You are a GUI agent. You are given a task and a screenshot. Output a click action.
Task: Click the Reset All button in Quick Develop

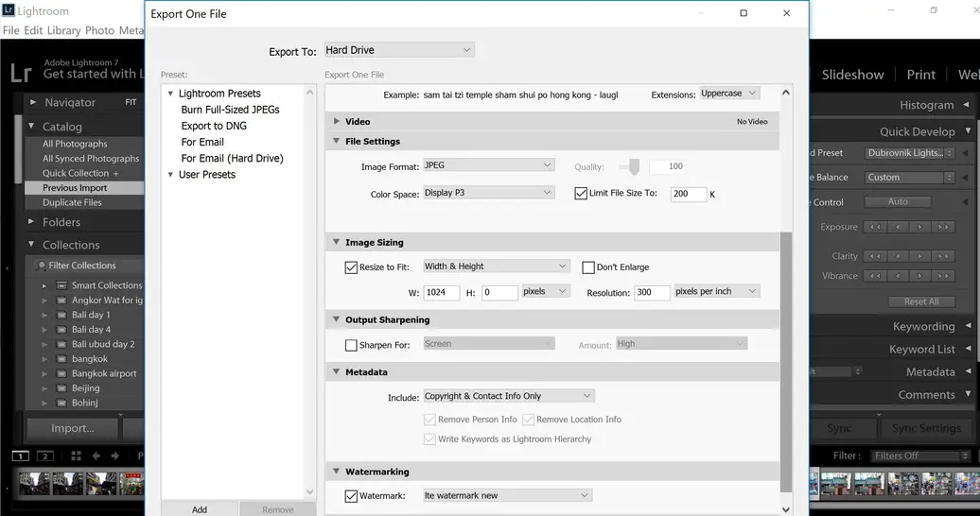(921, 301)
